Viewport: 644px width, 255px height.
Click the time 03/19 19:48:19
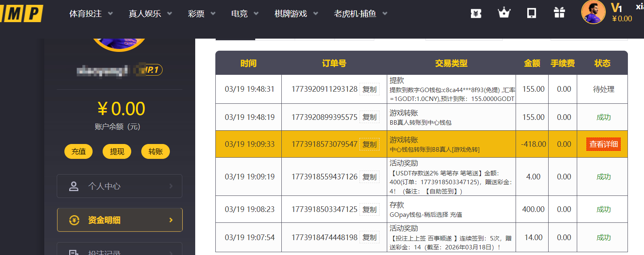pos(250,117)
